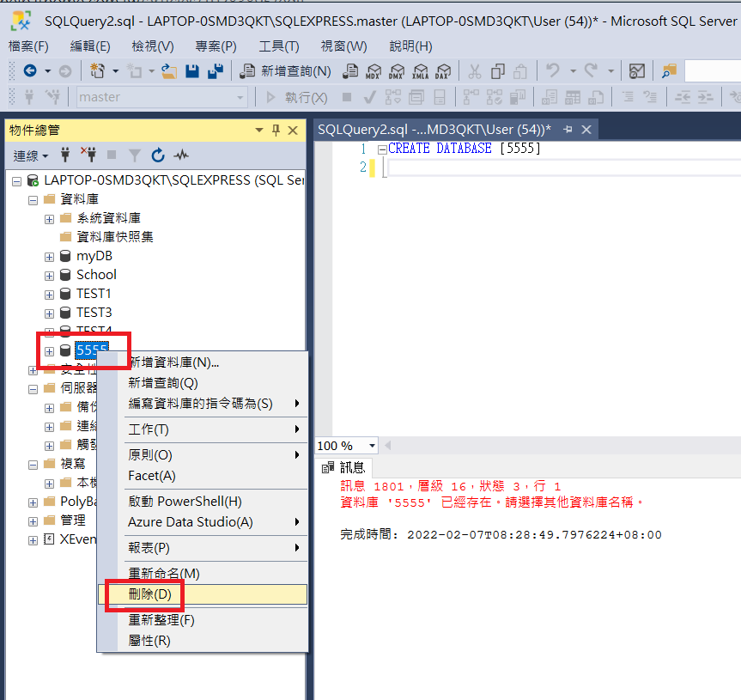741x700 pixels.
Task: Click the 執行(X) execute button
Action: [297, 97]
